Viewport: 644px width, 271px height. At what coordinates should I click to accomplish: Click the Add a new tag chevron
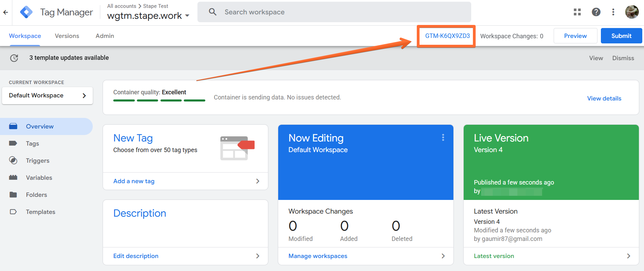coord(258,181)
